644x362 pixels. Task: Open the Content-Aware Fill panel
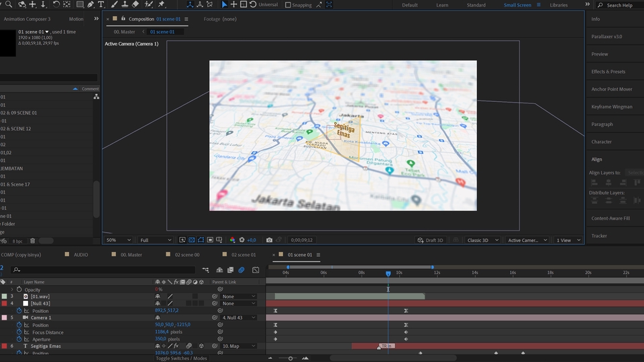pos(610,219)
